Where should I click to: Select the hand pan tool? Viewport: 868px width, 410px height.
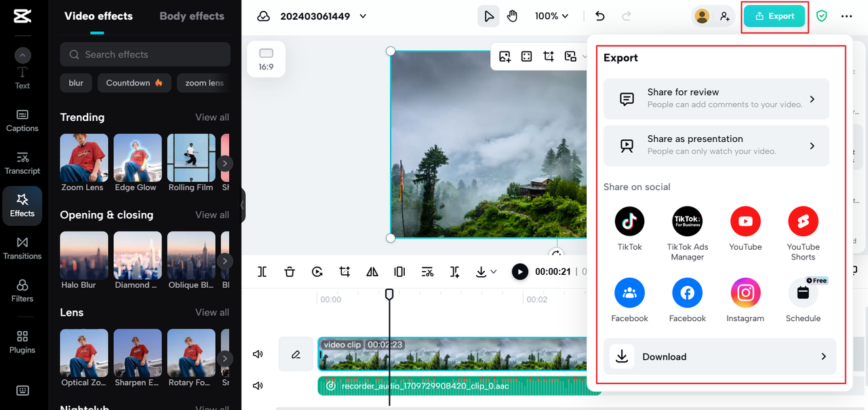513,16
